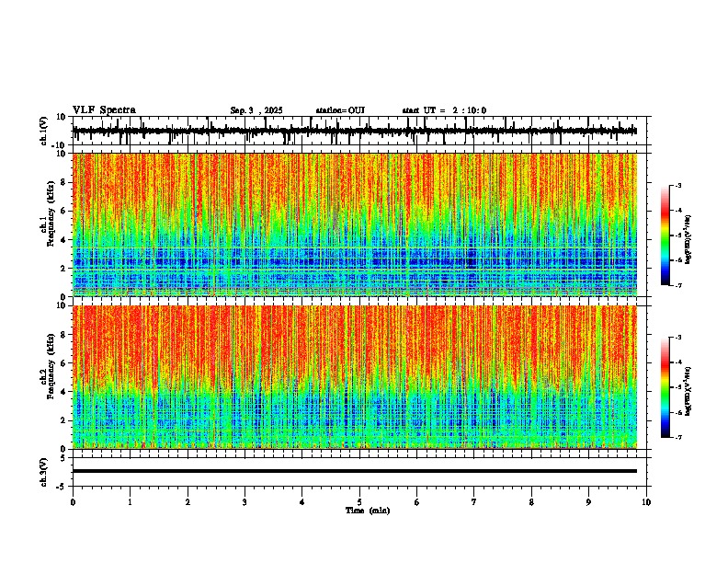Click the ch.3 flat black trace line

(x=355, y=471)
